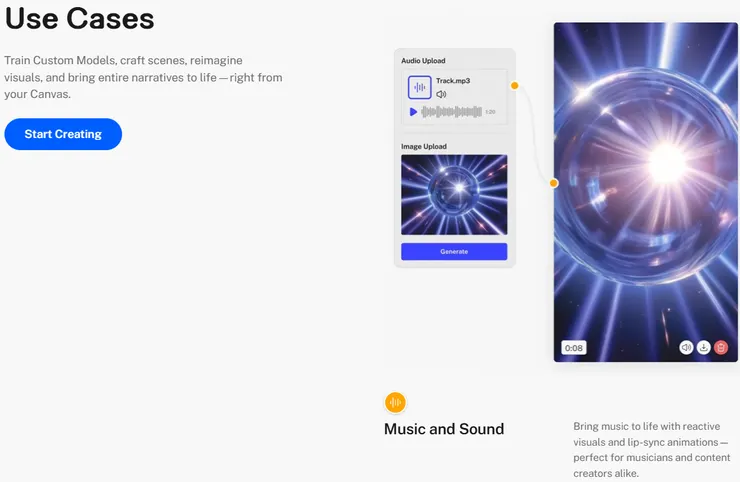Click the orange connector node on video edge
The image size is (740, 482).
[554, 183]
